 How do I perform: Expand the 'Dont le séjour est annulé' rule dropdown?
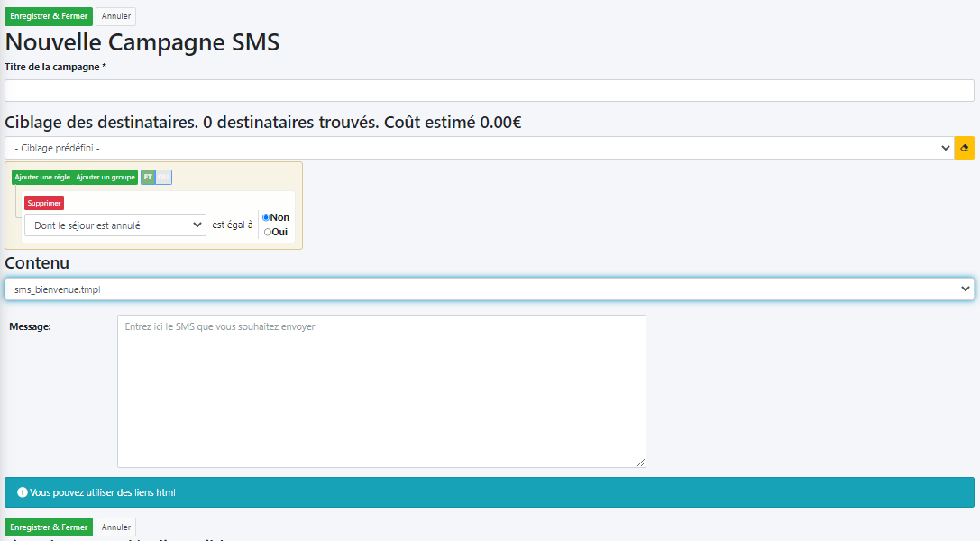pyautogui.click(x=114, y=225)
